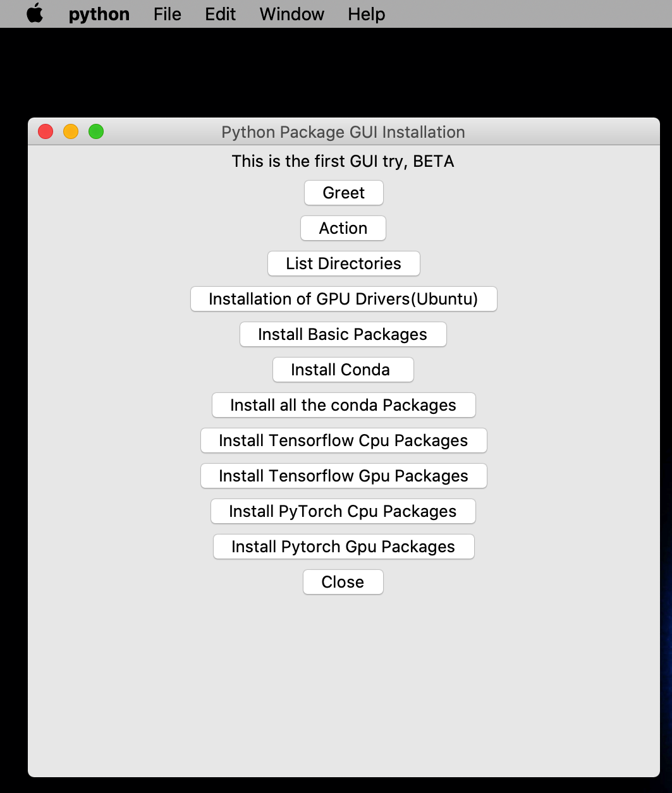Click Install all the conda Packages
The image size is (672, 793).
coord(343,405)
